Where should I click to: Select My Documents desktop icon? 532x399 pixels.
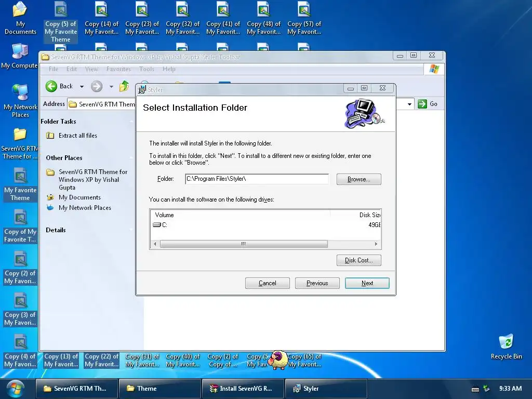pyautogui.click(x=20, y=18)
